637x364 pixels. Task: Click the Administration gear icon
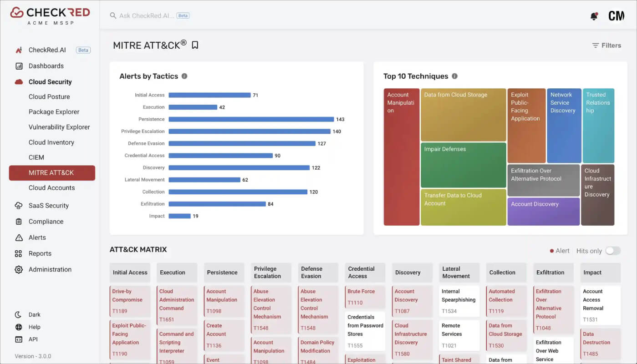click(x=19, y=269)
